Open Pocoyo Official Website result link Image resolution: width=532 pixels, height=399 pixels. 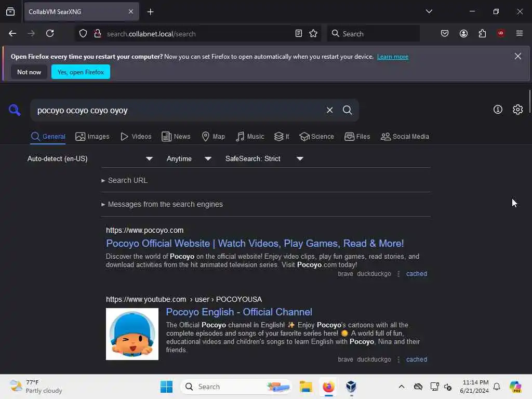tap(255, 243)
